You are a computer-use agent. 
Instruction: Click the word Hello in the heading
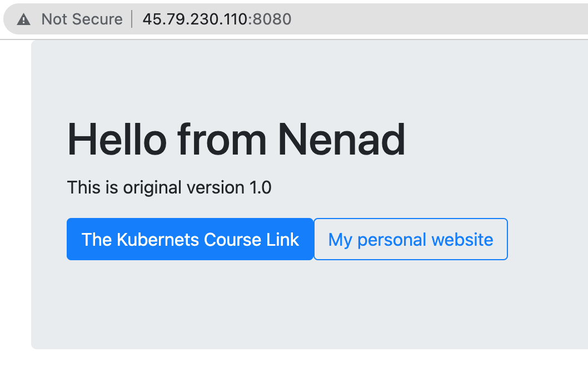coord(117,140)
